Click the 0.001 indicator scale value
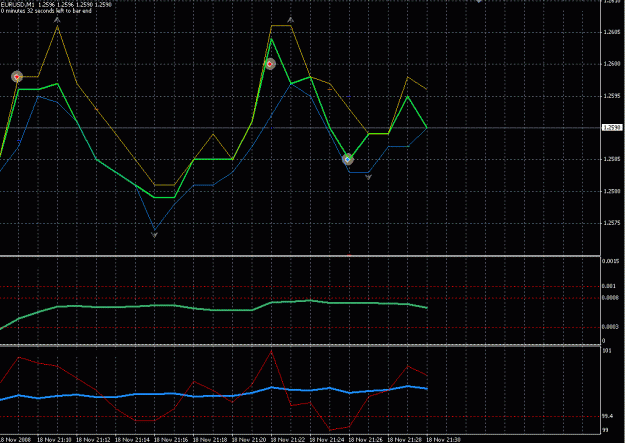 point(609,286)
